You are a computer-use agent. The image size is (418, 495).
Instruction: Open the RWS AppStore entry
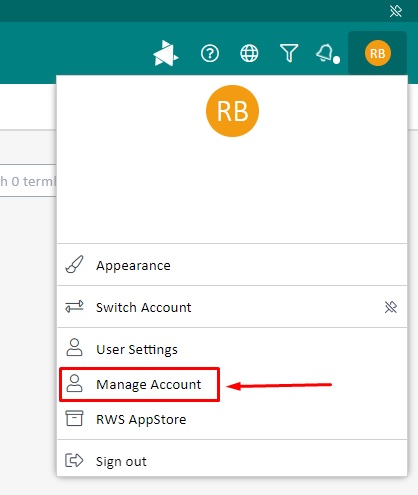pyautogui.click(x=232, y=419)
